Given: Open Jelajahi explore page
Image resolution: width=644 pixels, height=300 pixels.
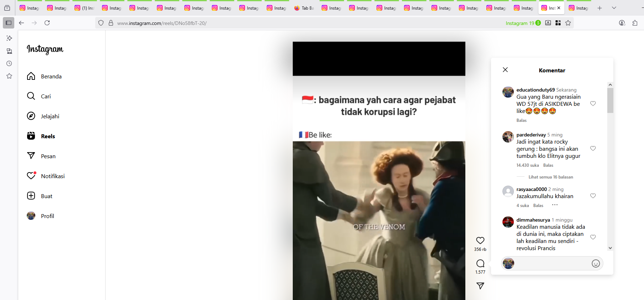Looking at the screenshot, I should [43, 116].
